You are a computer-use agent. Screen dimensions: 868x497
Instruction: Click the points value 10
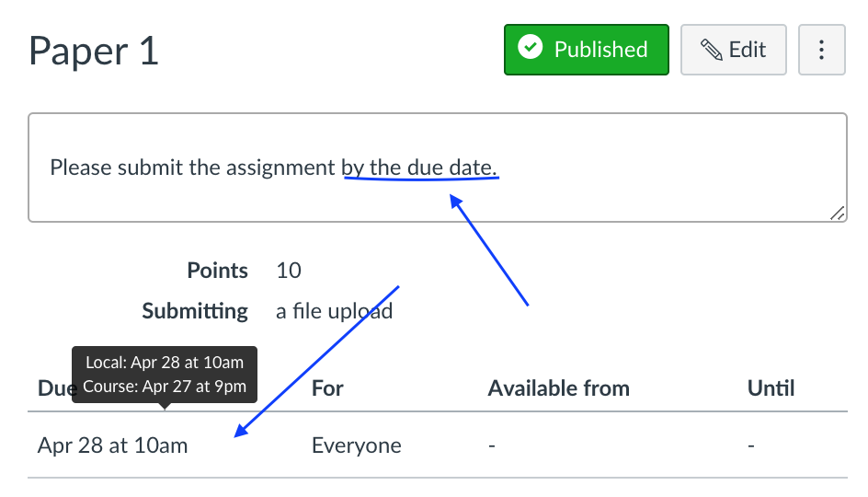[289, 271]
